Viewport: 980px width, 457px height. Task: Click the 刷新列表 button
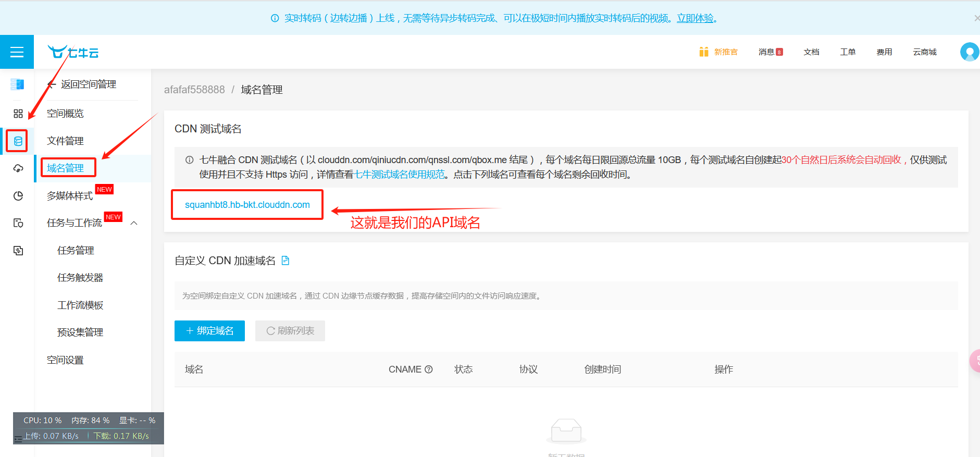[x=290, y=331]
